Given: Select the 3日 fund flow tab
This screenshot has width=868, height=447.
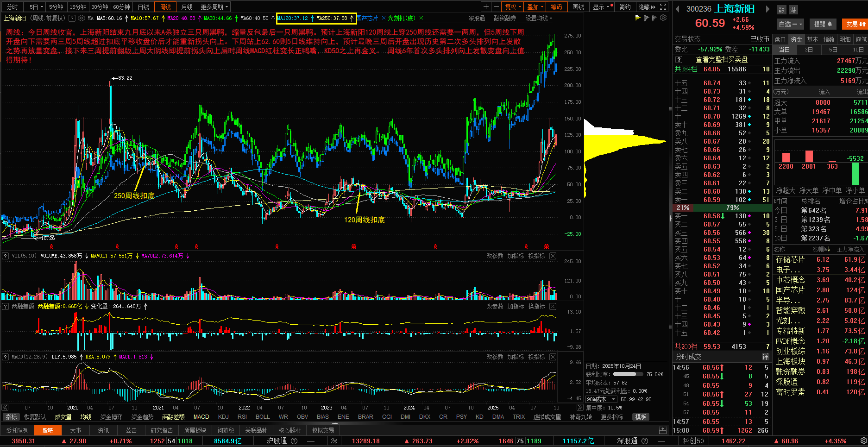Looking at the screenshot, I should 809,50.
